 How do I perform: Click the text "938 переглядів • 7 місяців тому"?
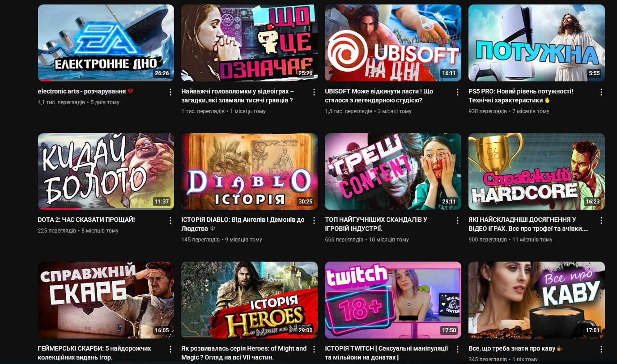509,111
